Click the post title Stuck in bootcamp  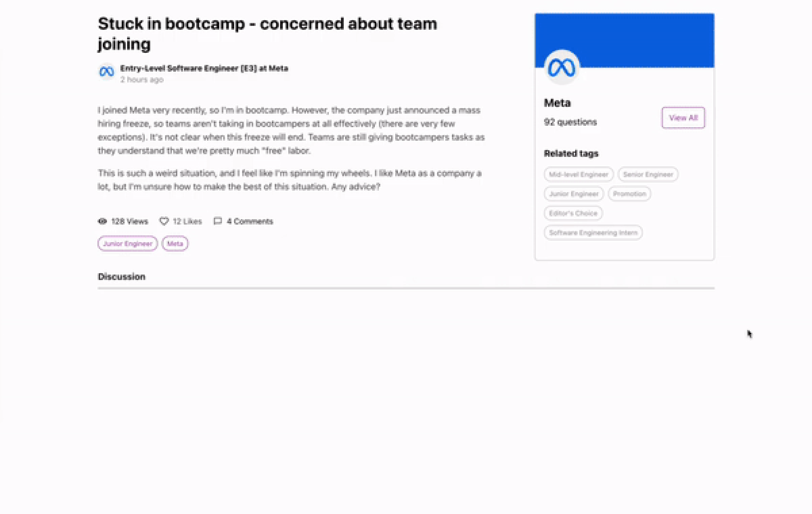(x=267, y=34)
